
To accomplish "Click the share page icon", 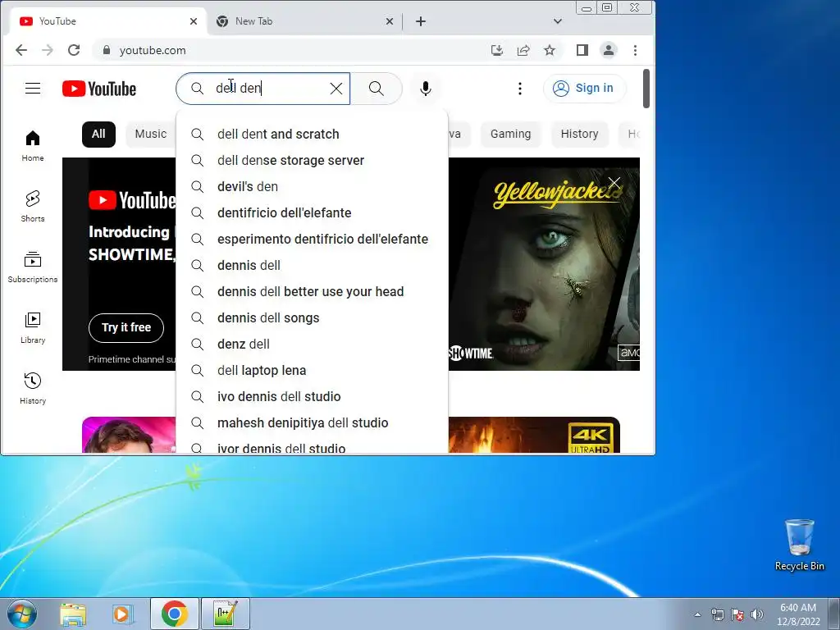I will (523, 50).
